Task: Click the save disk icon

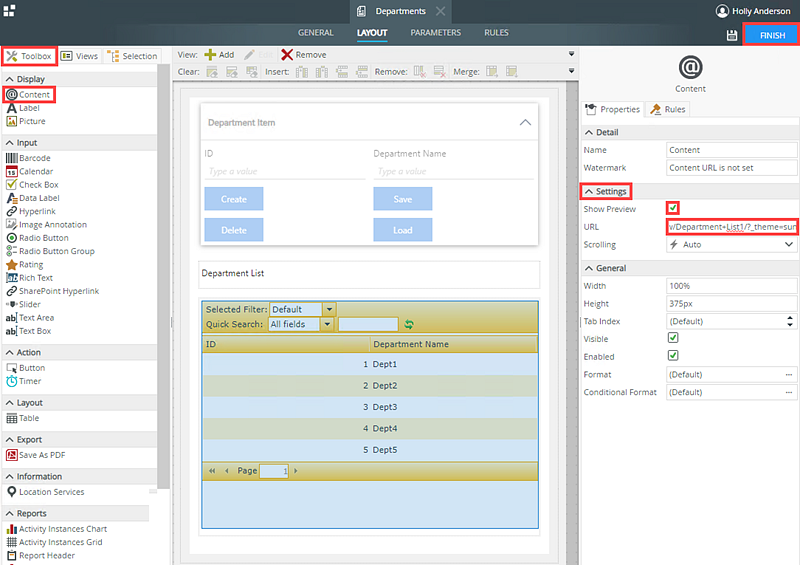Action: [x=732, y=35]
